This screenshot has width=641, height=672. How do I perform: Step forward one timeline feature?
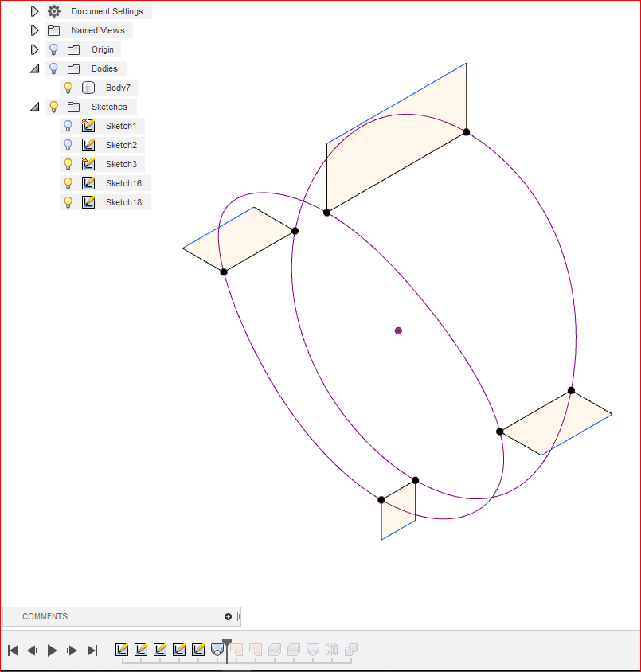[x=72, y=651]
